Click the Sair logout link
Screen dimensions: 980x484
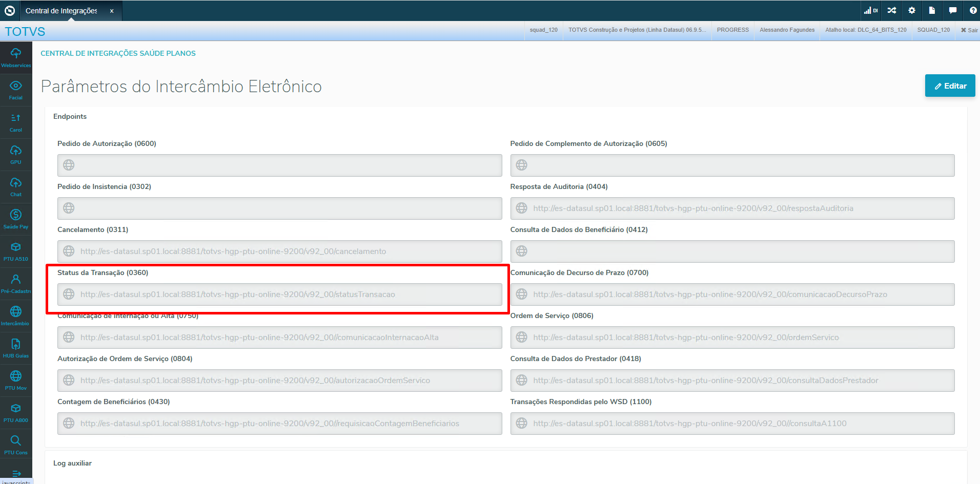tap(969, 30)
